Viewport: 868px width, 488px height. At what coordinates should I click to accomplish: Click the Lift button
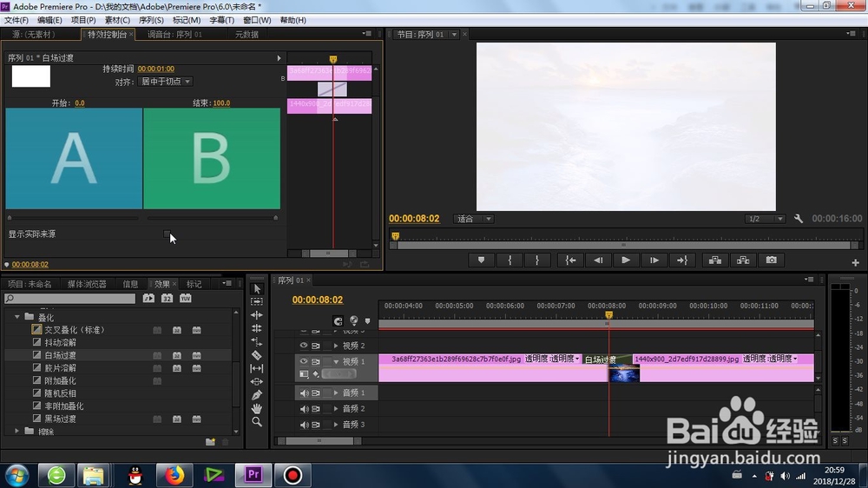[715, 260]
